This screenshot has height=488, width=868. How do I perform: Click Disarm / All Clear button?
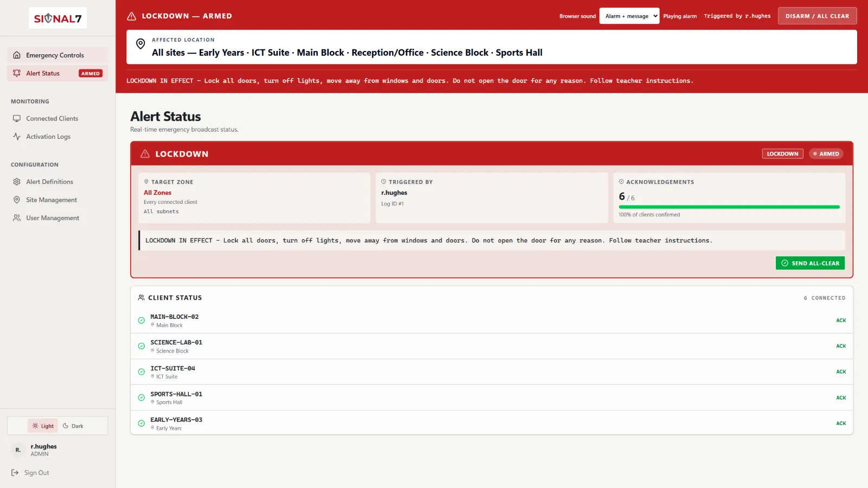[817, 16]
